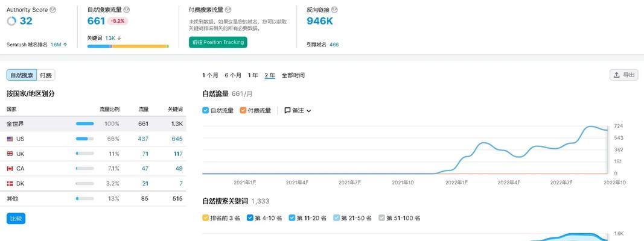Open the 661 organic traffic value
This screenshot has height=241, width=644.
pos(96,21)
